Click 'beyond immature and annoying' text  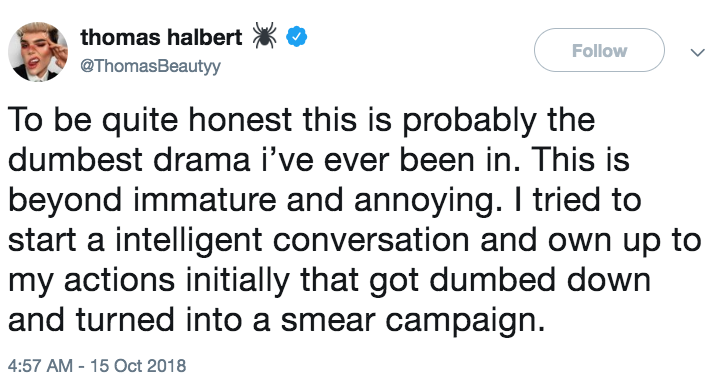254,201
